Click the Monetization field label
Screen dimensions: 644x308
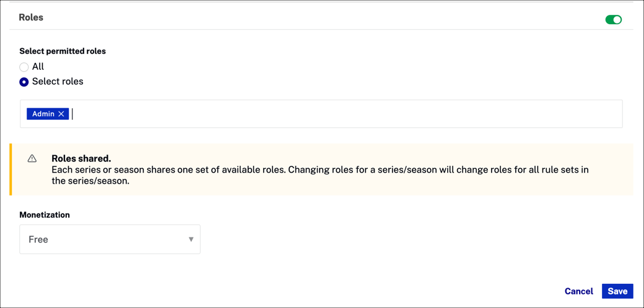click(45, 215)
